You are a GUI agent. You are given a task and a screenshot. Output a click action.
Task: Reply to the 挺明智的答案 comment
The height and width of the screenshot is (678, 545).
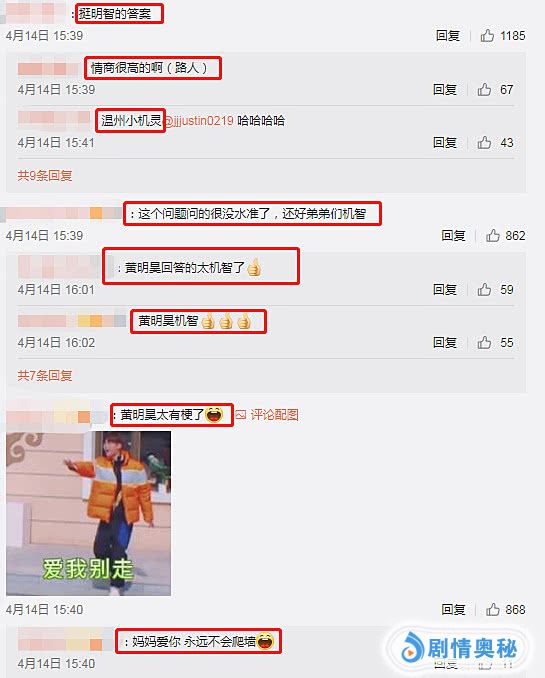(x=448, y=35)
